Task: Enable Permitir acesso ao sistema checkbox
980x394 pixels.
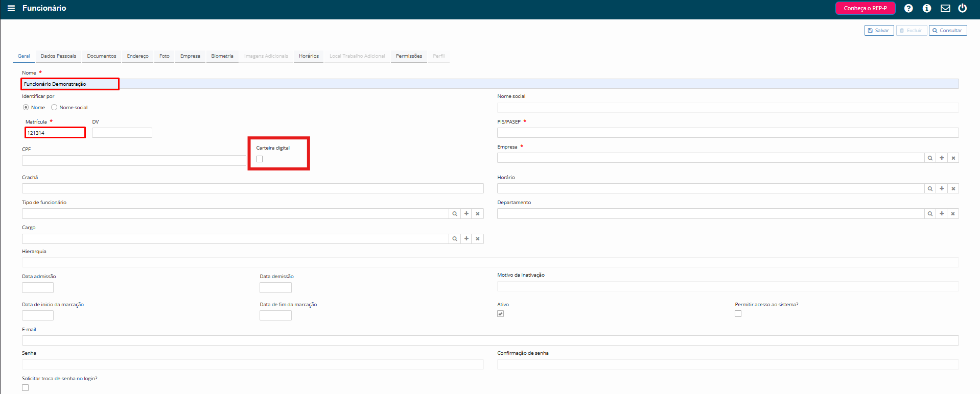Action: tap(738, 314)
